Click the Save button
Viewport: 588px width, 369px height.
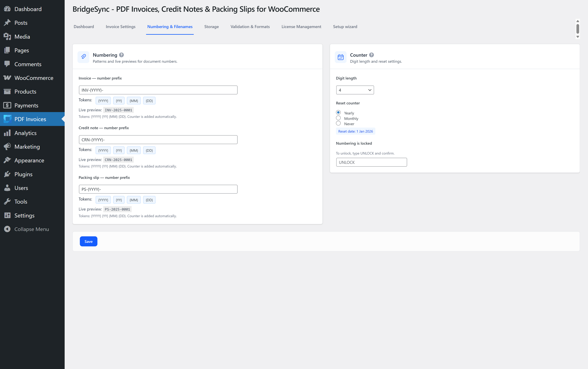88,241
